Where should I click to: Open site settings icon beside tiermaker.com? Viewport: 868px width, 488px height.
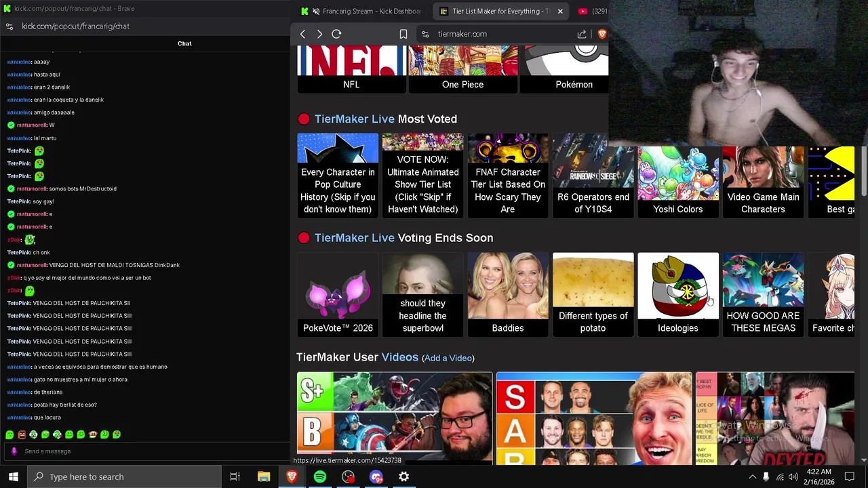coord(425,34)
